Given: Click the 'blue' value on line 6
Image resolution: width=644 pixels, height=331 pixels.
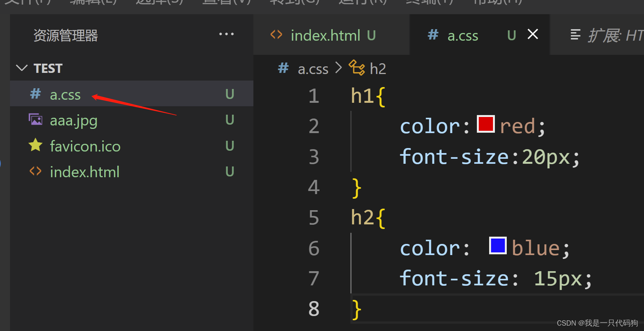Looking at the screenshot, I should coord(536,248).
